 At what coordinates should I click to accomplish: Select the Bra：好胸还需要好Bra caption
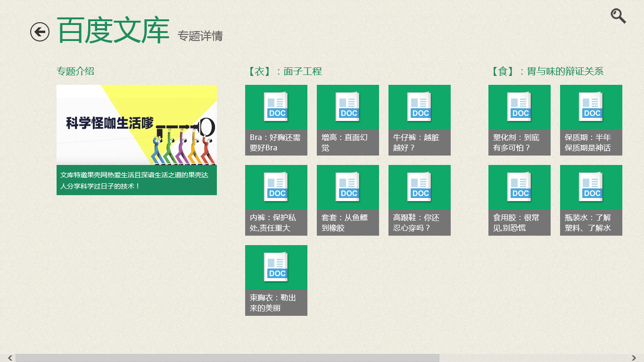click(276, 142)
